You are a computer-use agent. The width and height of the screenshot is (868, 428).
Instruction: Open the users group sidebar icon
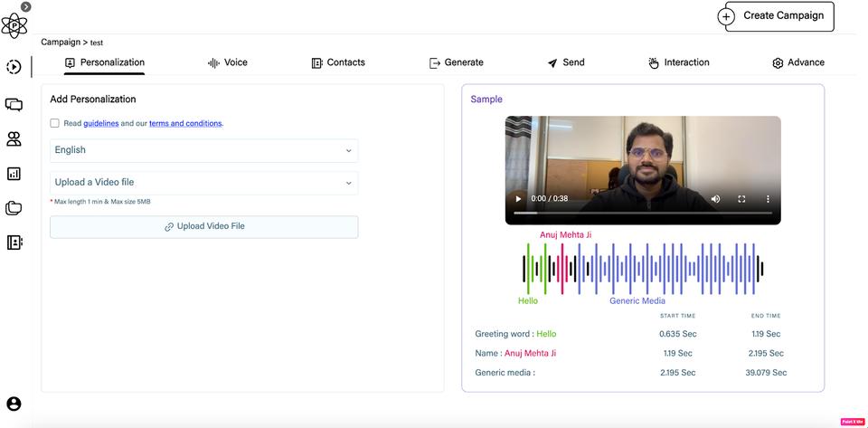pos(14,139)
